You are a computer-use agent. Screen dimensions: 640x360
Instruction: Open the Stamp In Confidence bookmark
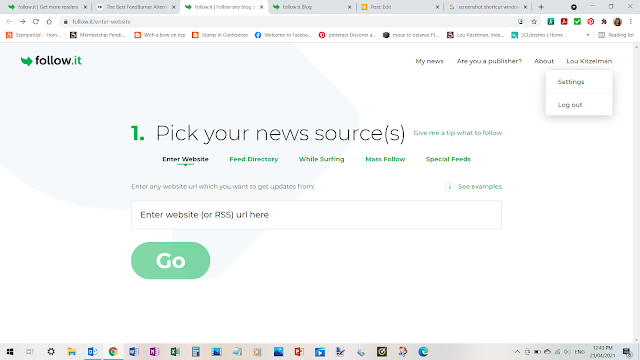[220, 35]
